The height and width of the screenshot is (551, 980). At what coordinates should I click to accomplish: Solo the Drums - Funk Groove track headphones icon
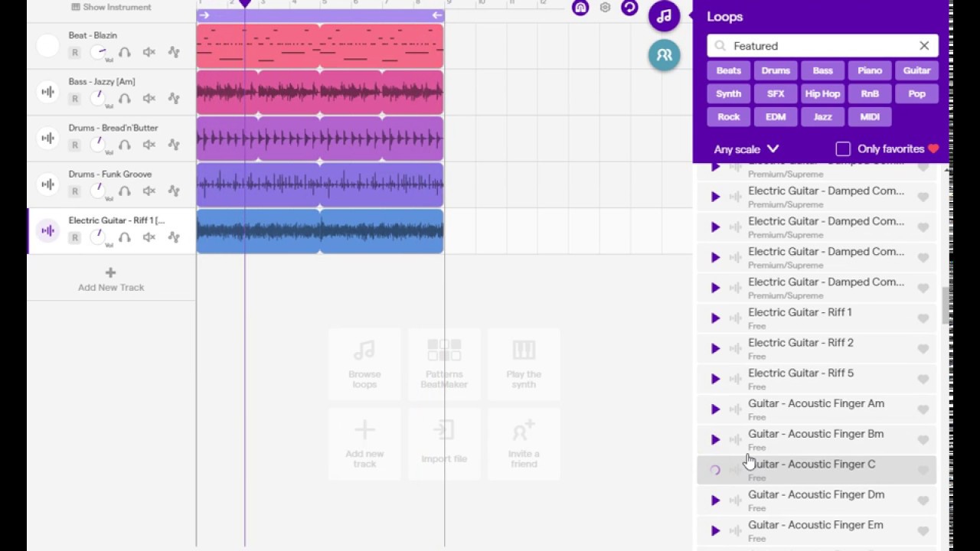click(125, 191)
